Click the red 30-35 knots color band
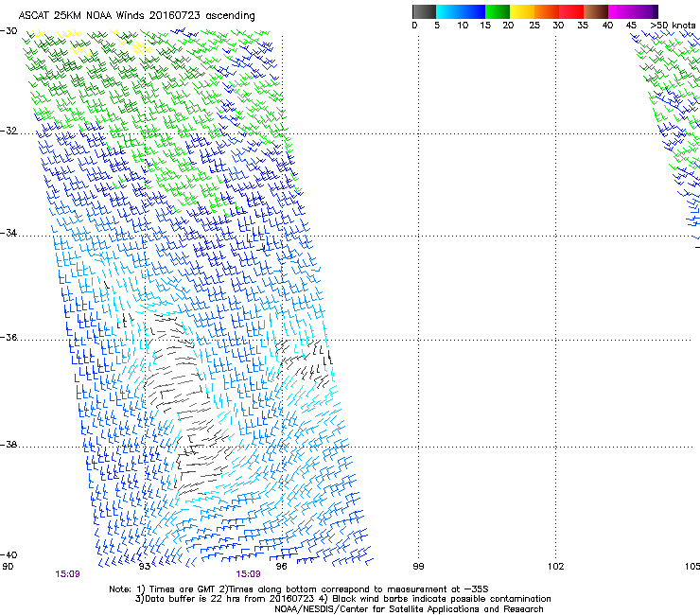Screen dimensions: 700x615 click(x=571, y=11)
